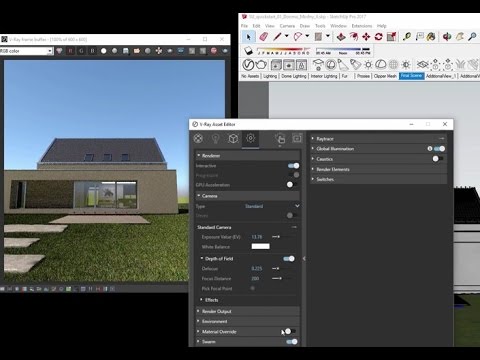Toggle GPU Acceleration switch

(292, 184)
